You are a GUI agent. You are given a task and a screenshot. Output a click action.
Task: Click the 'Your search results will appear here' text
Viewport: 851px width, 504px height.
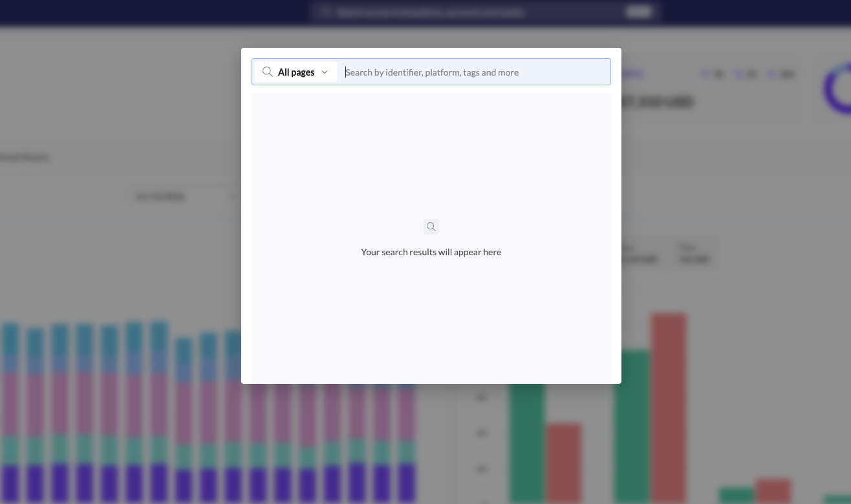click(431, 252)
